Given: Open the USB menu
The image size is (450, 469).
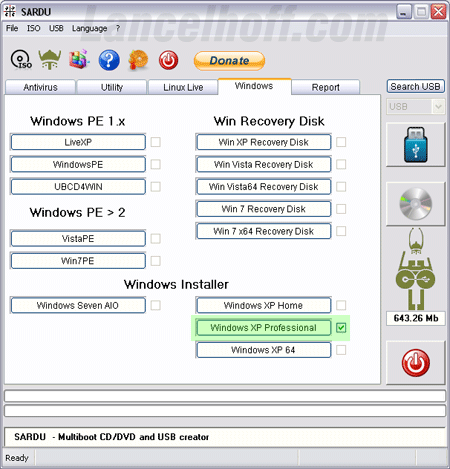Looking at the screenshot, I should point(56,28).
